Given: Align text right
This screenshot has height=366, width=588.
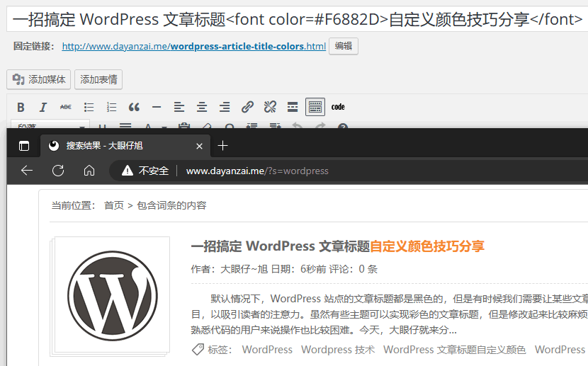Looking at the screenshot, I should point(225,107).
